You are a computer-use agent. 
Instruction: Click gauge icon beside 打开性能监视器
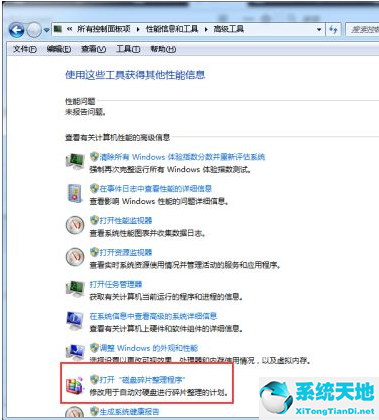pyautogui.click(x=75, y=225)
